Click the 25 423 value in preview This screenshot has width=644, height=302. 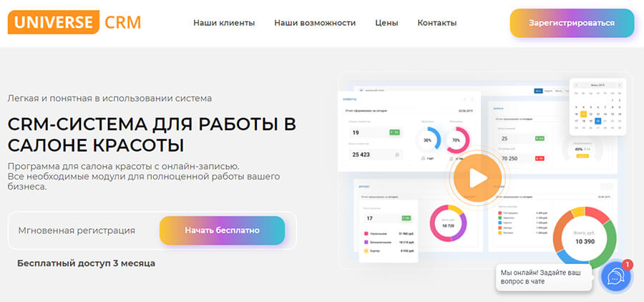[x=361, y=155]
